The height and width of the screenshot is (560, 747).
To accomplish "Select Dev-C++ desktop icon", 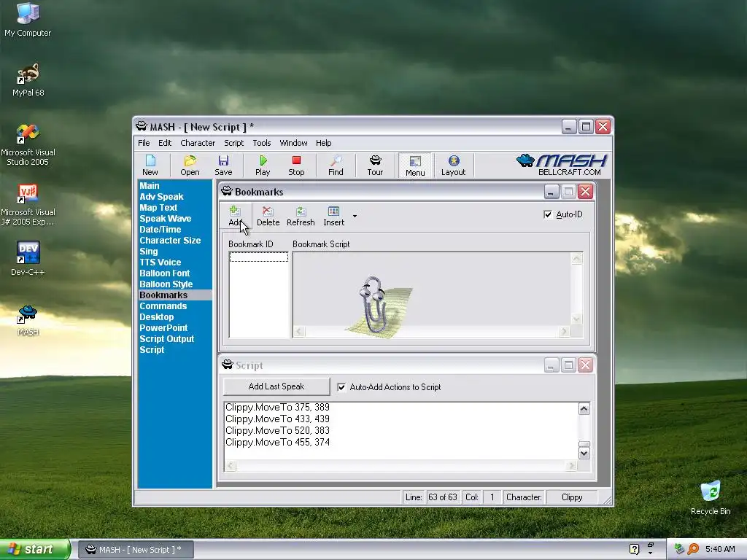I will pyautogui.click(x=28, y=259).
